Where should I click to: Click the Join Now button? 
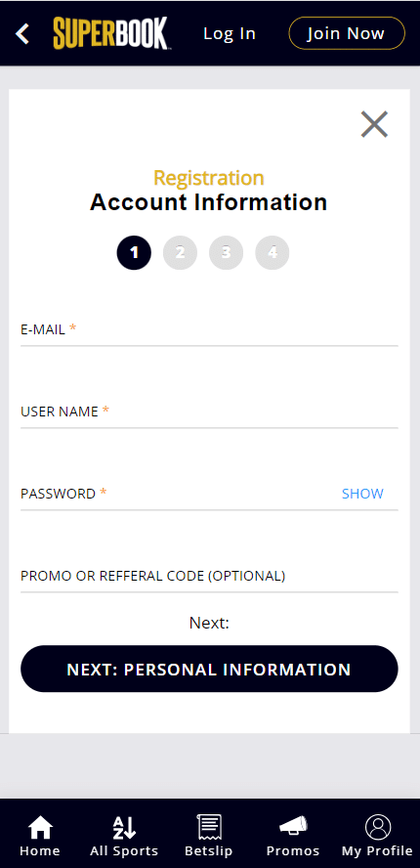[x=347, y=33]
